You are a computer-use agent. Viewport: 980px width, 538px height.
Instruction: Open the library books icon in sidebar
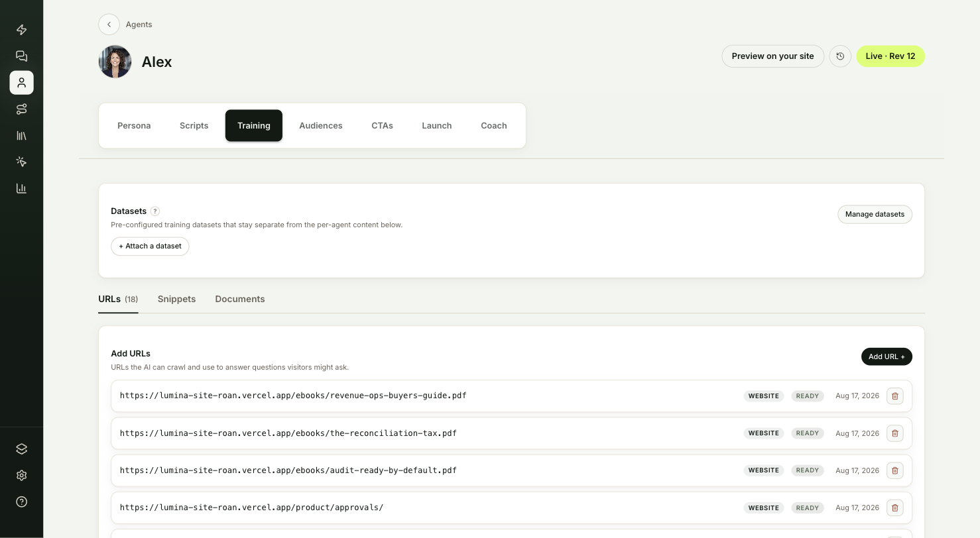click(21, 135)
